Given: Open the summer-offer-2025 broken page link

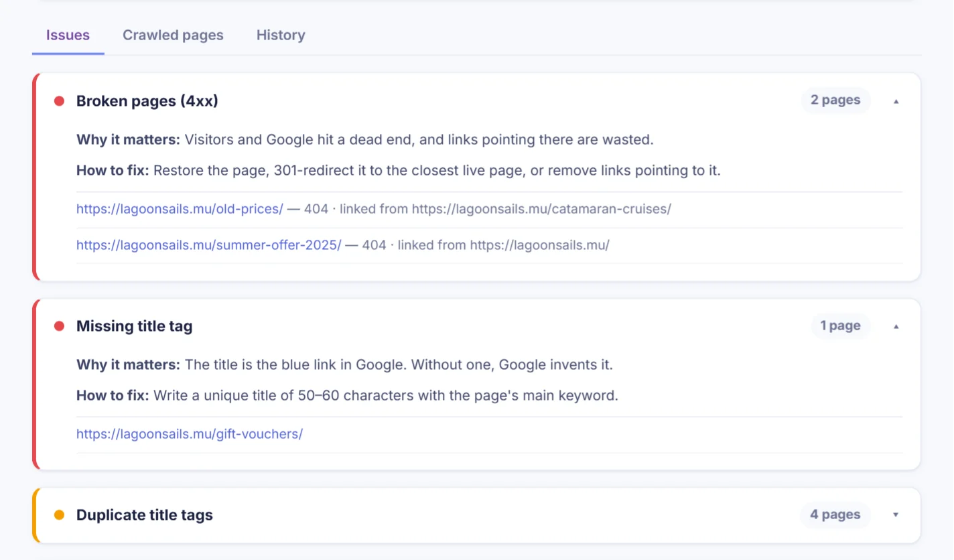Looking at the screenshot, I should tap(209, 245).
